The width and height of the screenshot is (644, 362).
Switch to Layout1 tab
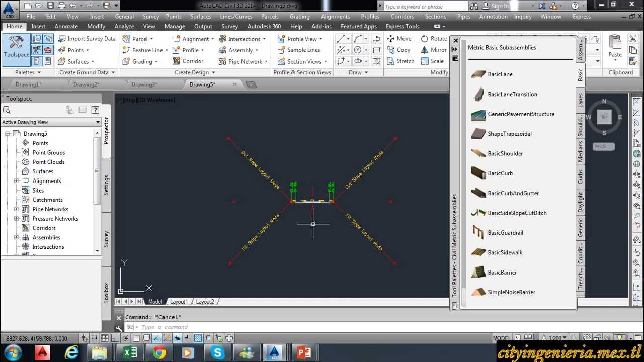[179, 302]
